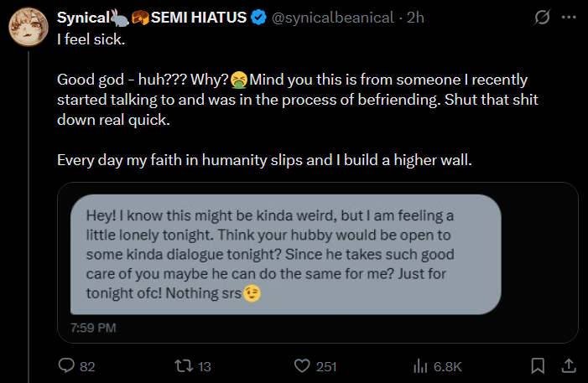Repost using the retweet arrows icon

[x=183, y=365]
